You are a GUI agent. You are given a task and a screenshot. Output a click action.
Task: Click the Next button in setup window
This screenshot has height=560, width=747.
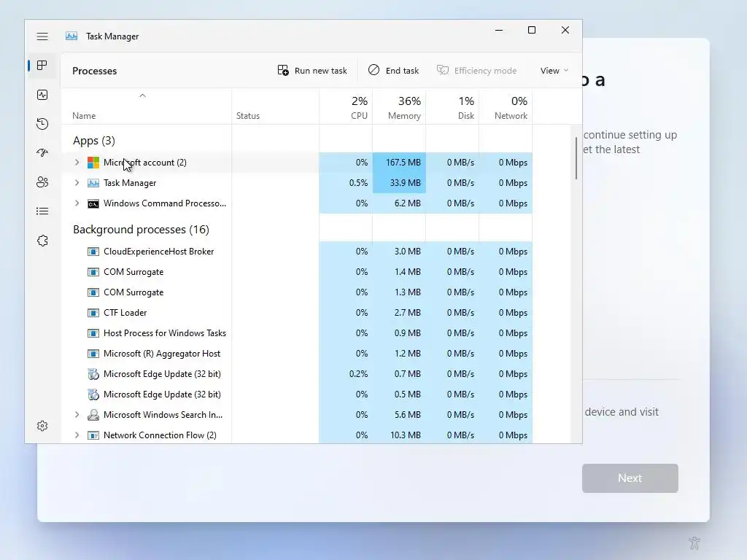click(x=630, y=478)
